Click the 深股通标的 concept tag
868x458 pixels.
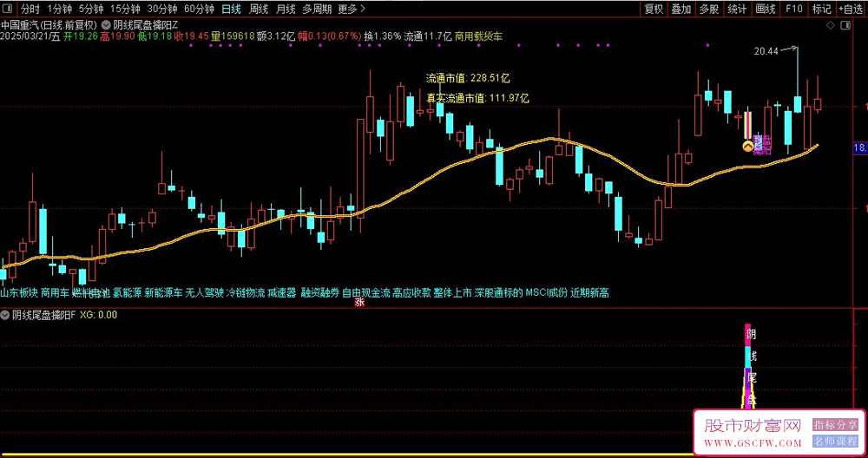(x=499, y=292)
